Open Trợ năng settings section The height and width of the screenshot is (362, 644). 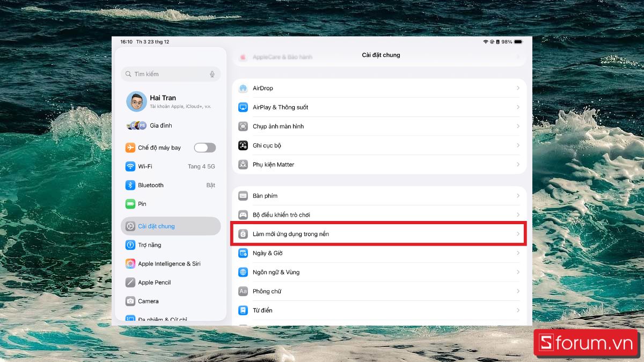tap(171, 245)
